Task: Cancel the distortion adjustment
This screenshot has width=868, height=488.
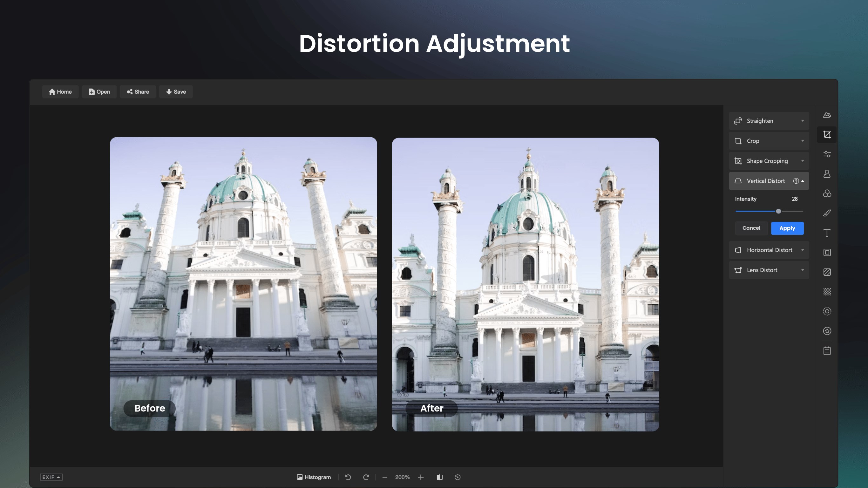Action: tap(751, 228)
